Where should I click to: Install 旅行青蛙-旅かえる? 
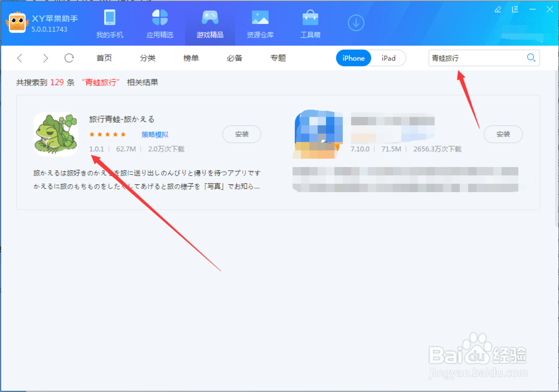tap(241, 134)
